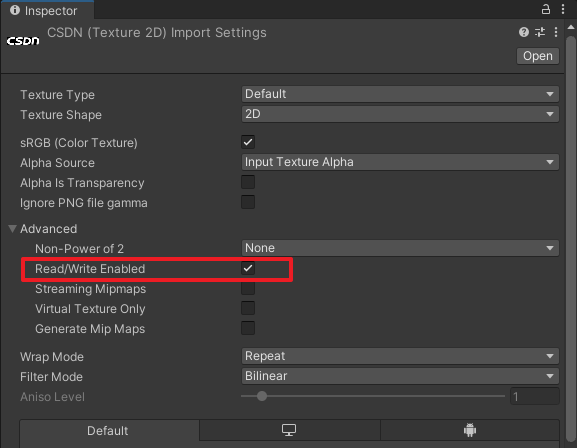Disable the Read/Write Enabled checkbox
This screenshot has width=577, height=448.
pos(248,268)
